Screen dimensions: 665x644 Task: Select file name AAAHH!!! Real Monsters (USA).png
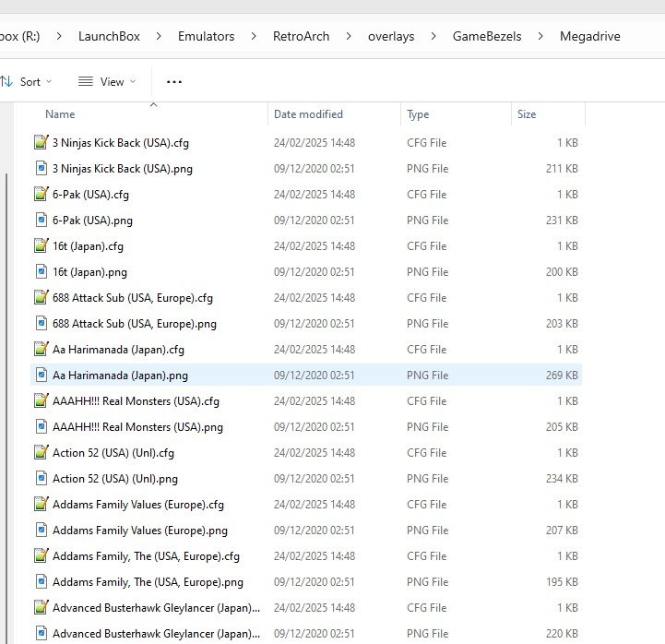pyautogui.click(x=137, y=427)
